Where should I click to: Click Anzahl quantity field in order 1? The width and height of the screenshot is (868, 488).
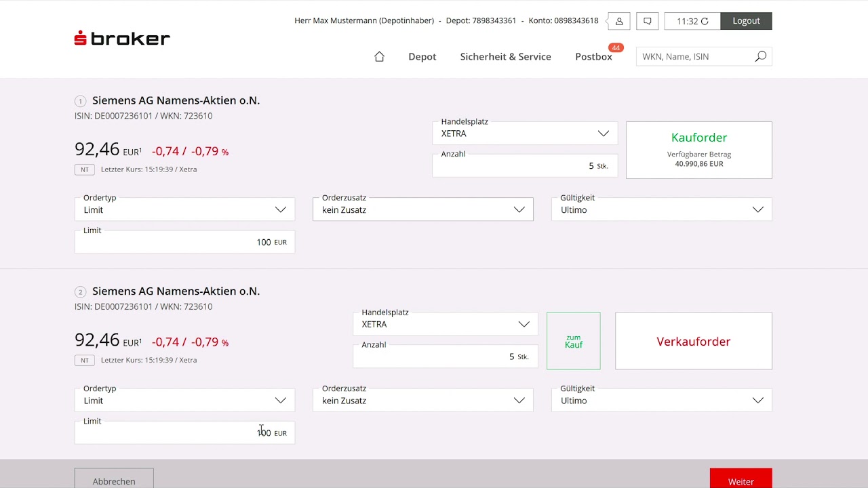[x=525, y=166]
